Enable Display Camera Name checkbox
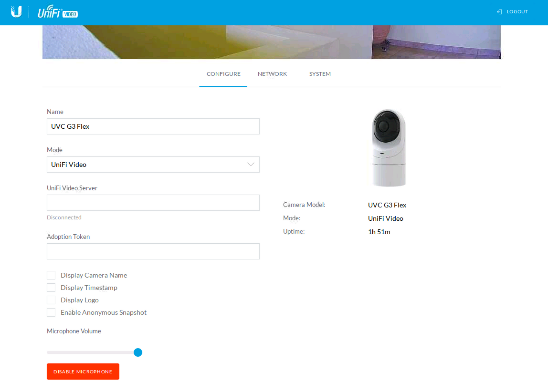The height and width of the screenshot is (392, 548). [51, 275]
